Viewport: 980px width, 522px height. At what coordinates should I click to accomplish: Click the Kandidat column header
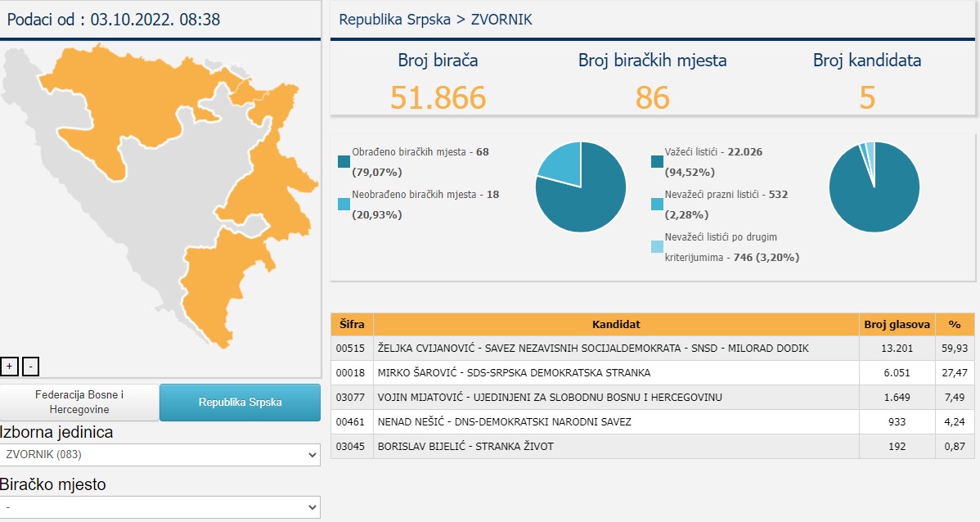616,324
